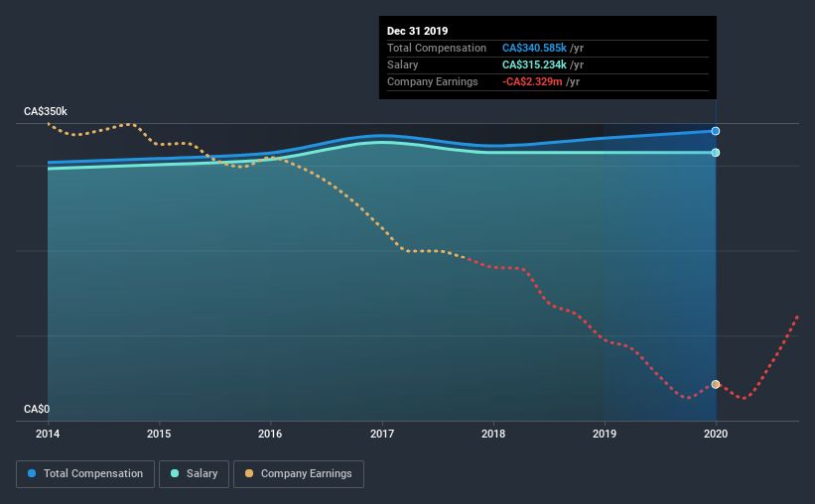Select the 2019 x-axis label
The height and width of the screenshot is (504, 815).
pos(605,434)
